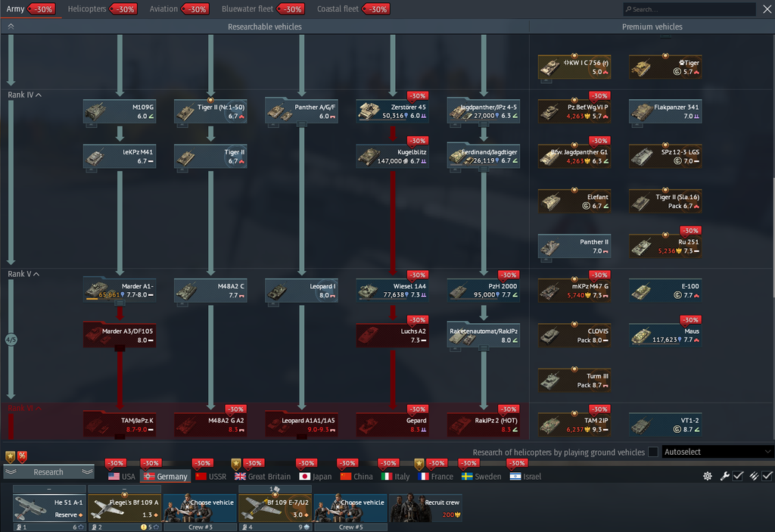Screen dimensions: 775x532
Task: Toggle helicopter research by ground vehicles checkbox
Action: coord(653,452)
